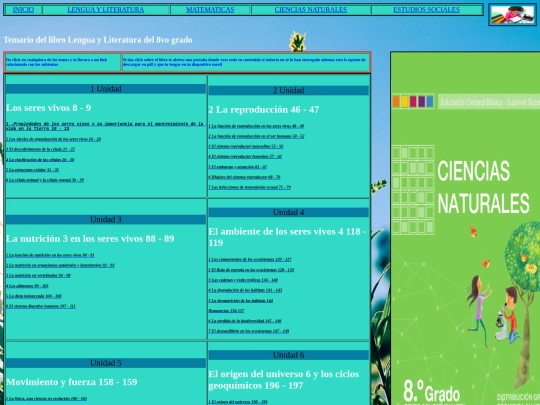Open 'El sistema reproductor masculino' link

point(246,146)
